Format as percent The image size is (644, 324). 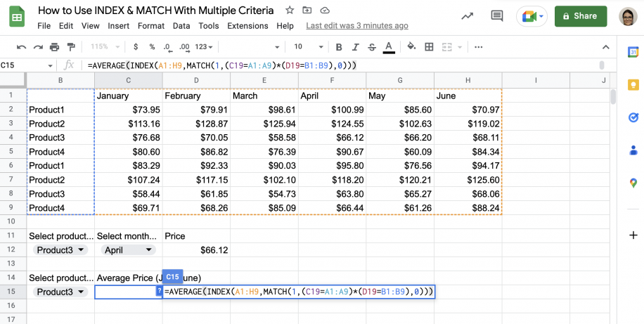(152, 47)
